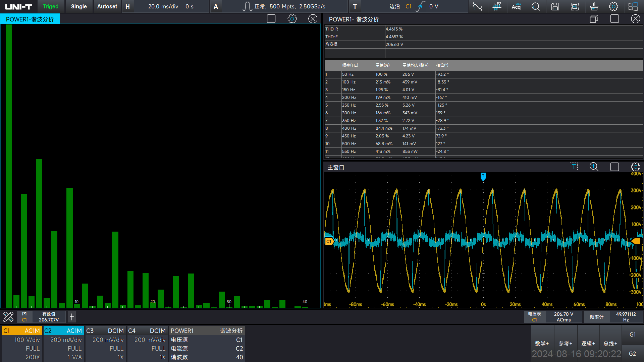The image size is (644, 362).
Task: Capture a screenshot of the display
Action: point(575,6)
